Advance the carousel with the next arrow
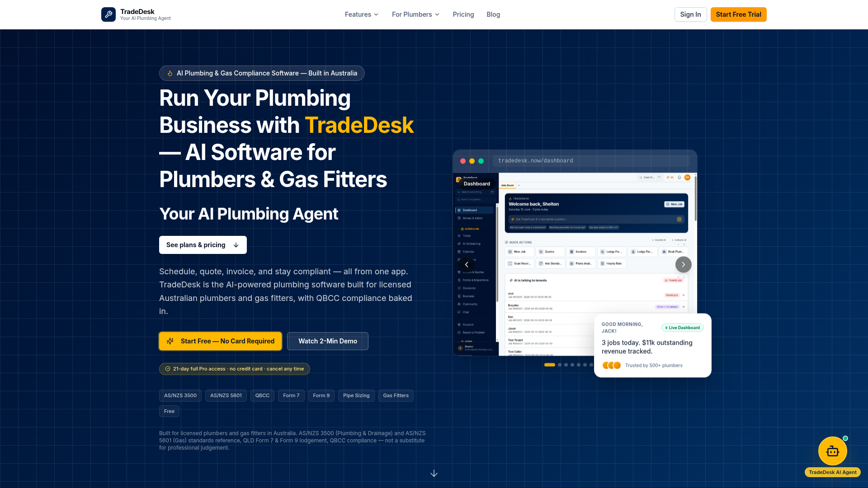This screenshot has height=488, width=868. [683, 264]
